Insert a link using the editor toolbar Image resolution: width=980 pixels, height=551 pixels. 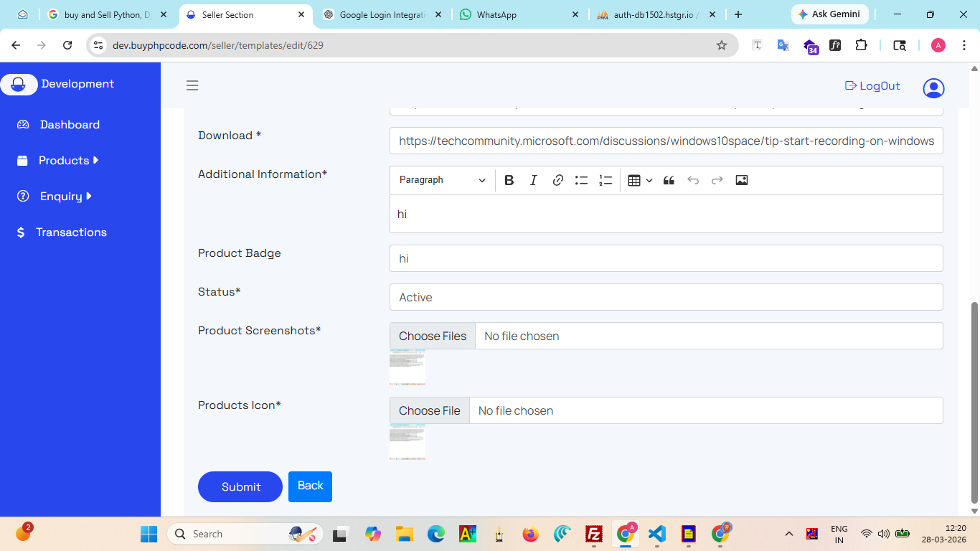[557, 180]
